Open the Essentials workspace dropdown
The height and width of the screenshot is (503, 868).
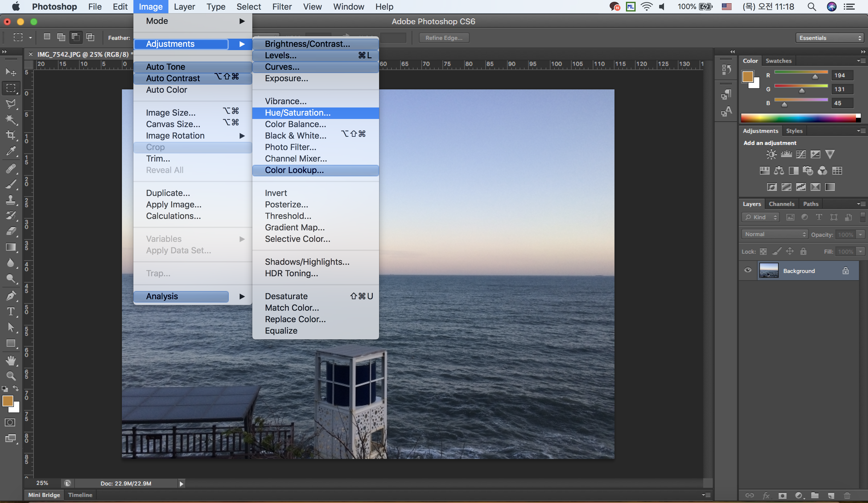pos(829,37)
